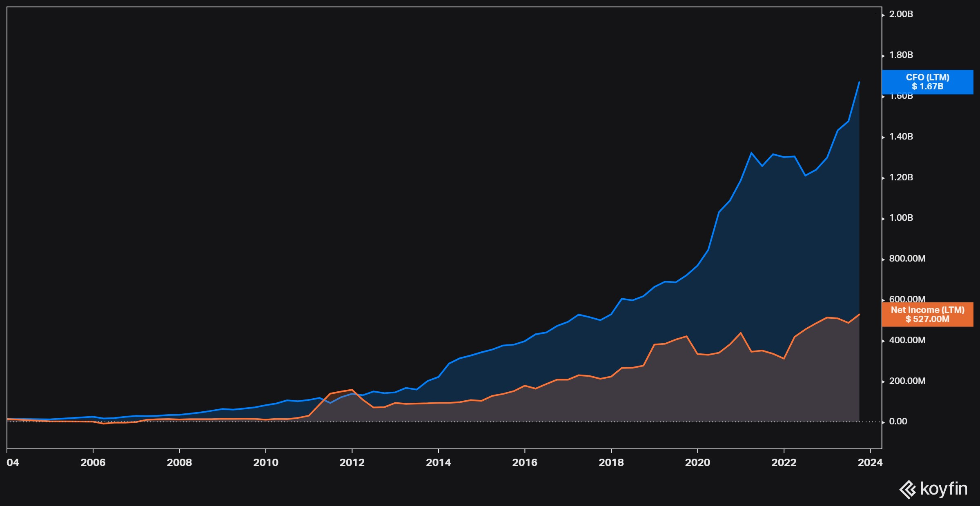Click the 1.80B y-axis tick label
Viewport: 980px width, 506px height.
coord(901,55)
